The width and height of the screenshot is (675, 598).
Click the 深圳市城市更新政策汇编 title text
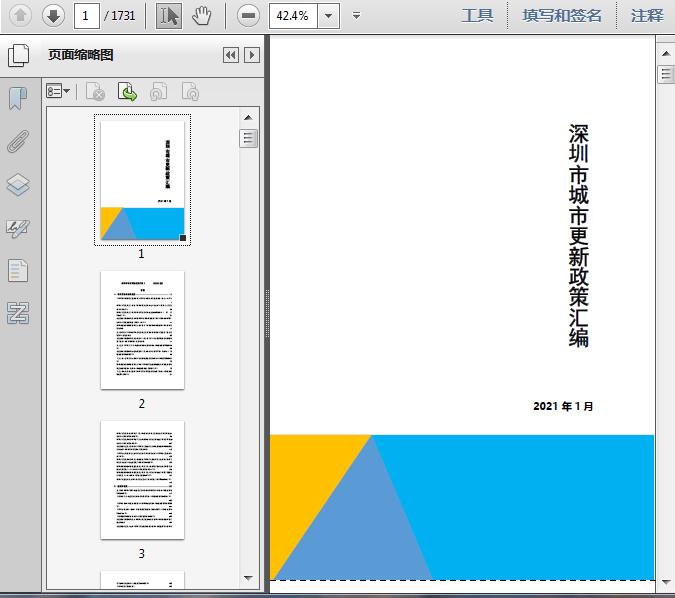(579, 235)
